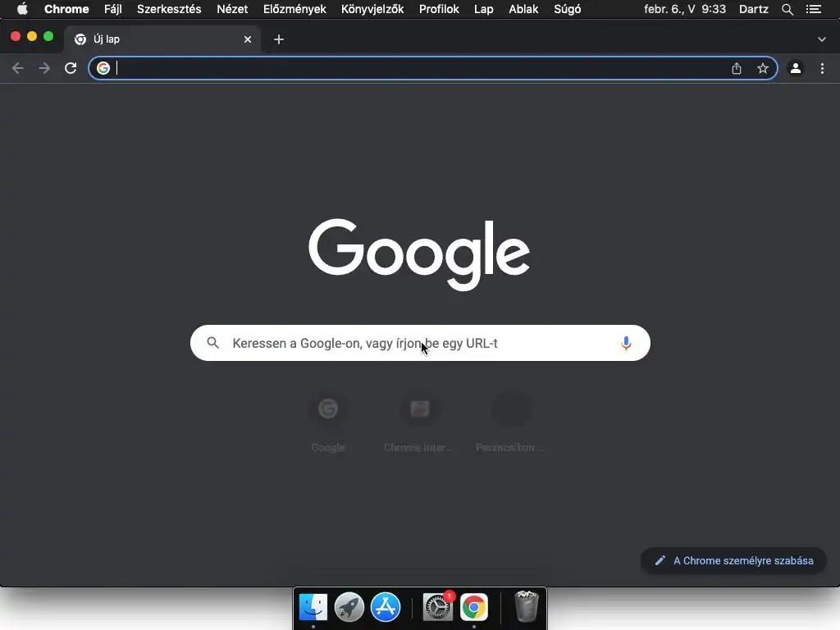The height and width of the screenshot is (630, 840).
Task: Click the Google icon in the address bar
Action: (103, 68)
